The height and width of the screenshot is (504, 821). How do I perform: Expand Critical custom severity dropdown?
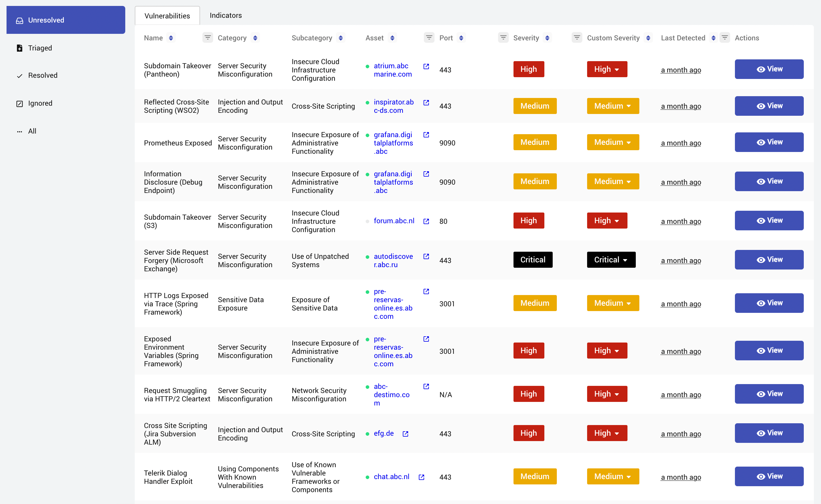pos(611,260)
